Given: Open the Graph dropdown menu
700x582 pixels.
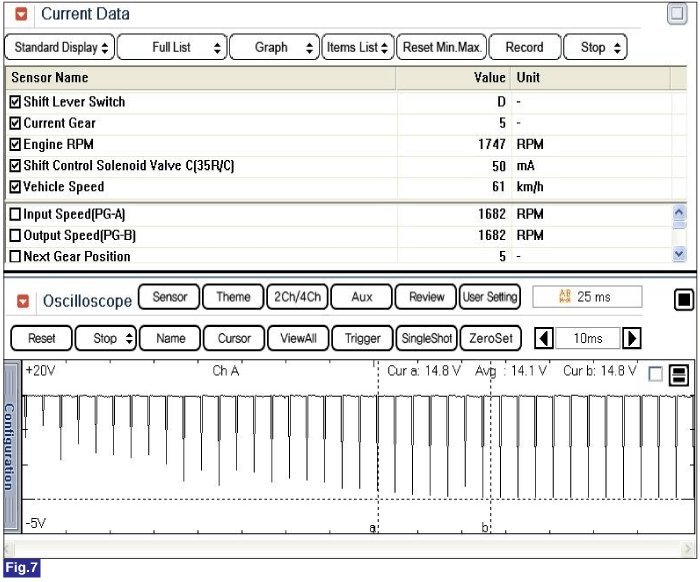Looking at the screenshot, I should (x=274, y=47).
